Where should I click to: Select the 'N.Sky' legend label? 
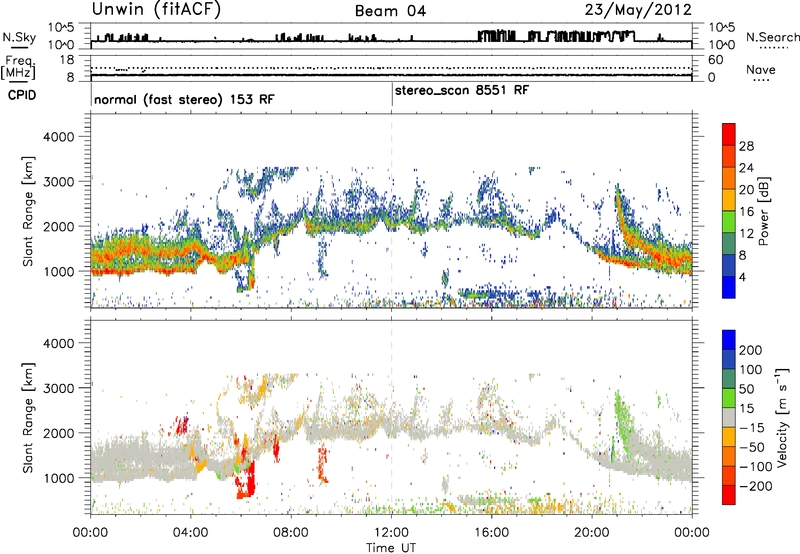[19, 37]
